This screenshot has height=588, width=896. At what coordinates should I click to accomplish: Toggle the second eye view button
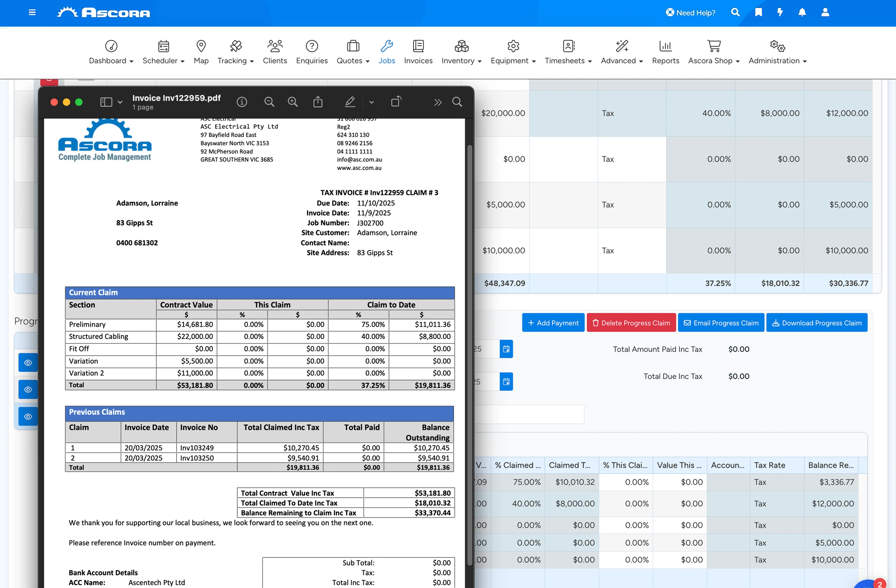pos(28,390)
